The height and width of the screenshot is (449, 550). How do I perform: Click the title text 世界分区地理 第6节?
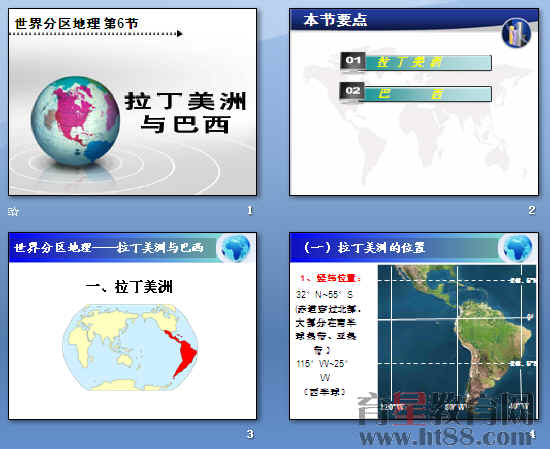[x=76, y=24]
